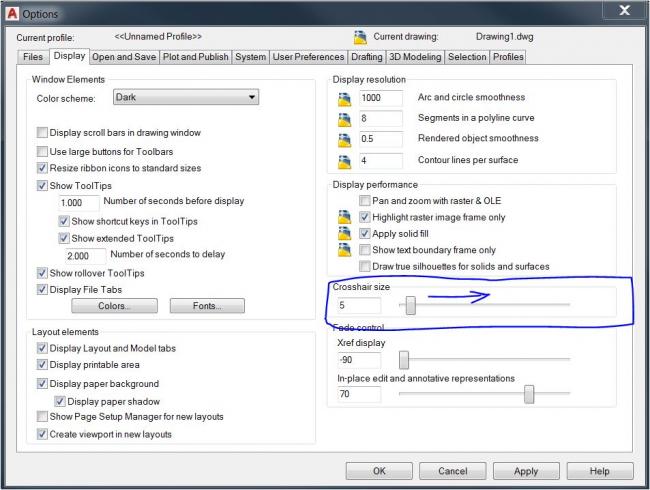The image size is (650, 490).
Task: Click the Current drawing file icon
Action: 360,38
